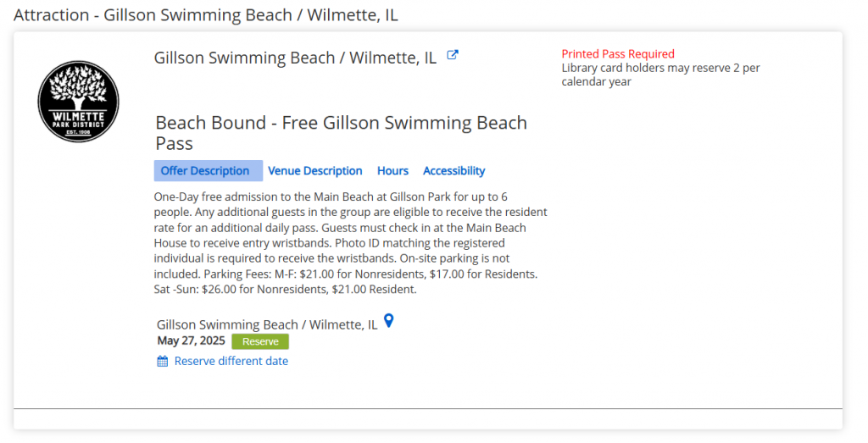Click the Attraction page header text

click(x=206, y=15)
